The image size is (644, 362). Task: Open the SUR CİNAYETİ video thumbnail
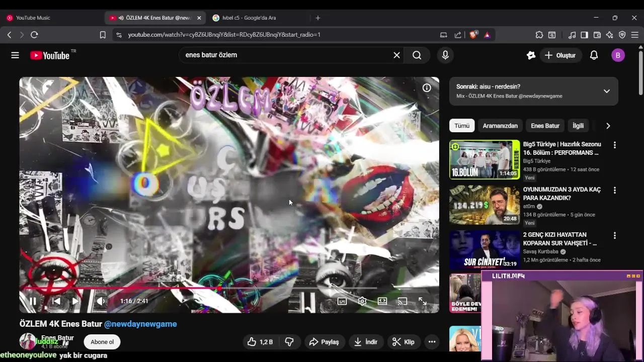[x=485, y=250]
